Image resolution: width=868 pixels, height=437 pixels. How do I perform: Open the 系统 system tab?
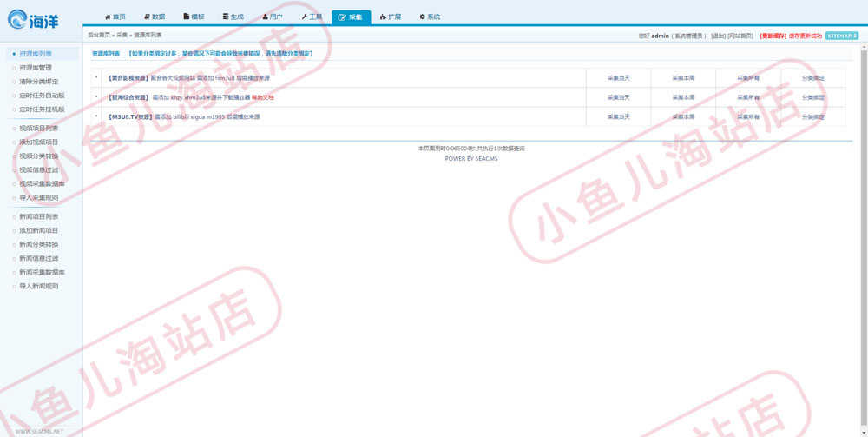[x=431, y=17]
